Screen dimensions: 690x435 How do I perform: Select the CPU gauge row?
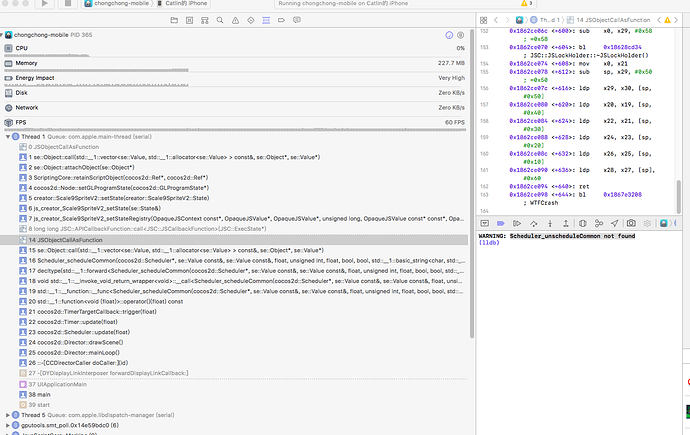click(235, 48)
